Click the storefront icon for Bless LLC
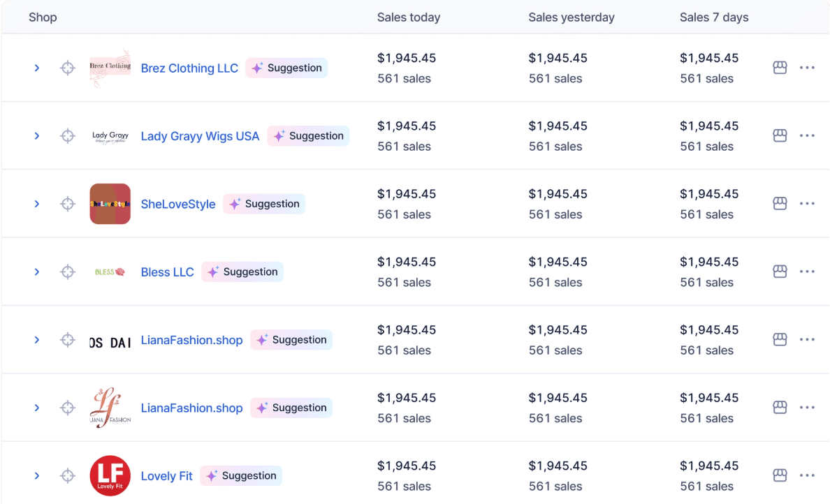 coord(780,272)
